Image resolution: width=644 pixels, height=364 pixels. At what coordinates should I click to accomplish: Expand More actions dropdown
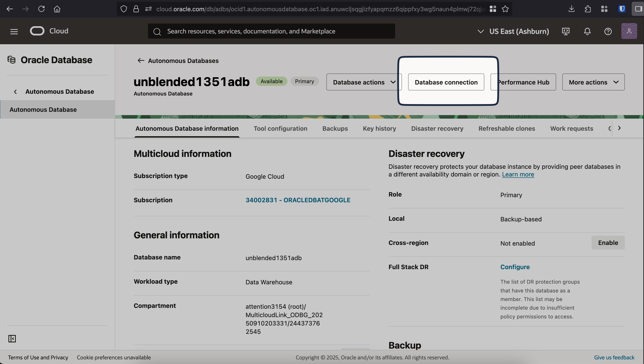[593, 82]
